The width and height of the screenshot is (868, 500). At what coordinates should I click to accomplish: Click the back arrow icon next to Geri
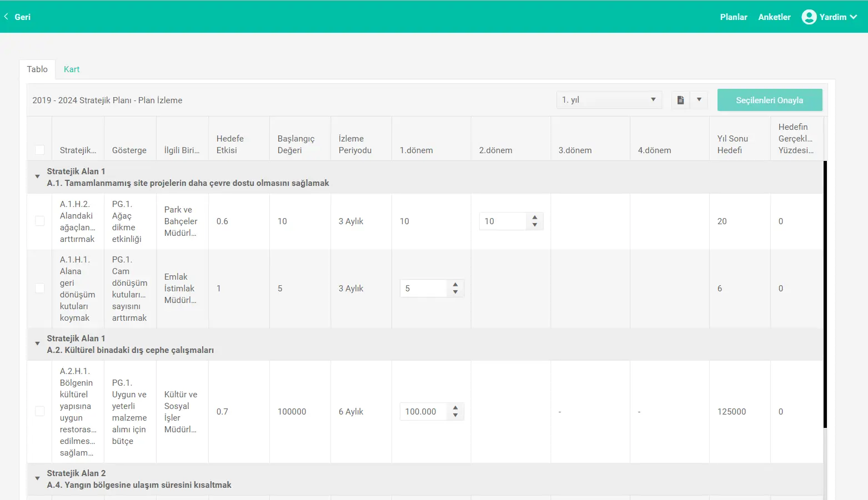[x=6, y=17]
